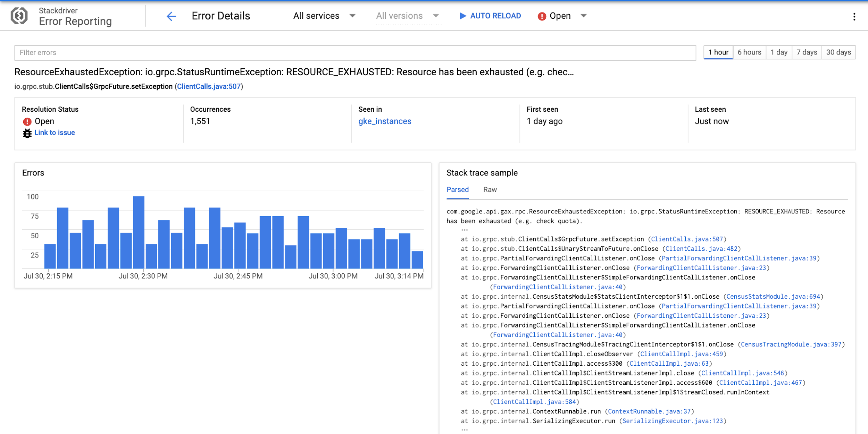The image size is (868, 434).
Task: Open ClientCalls.java:507 link under error title
Action: click(x=209, y=86)
